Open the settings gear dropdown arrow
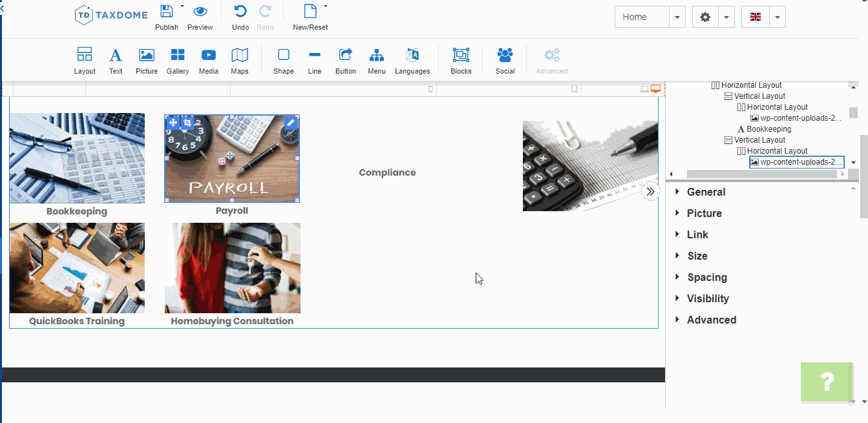 pos(726,17)
